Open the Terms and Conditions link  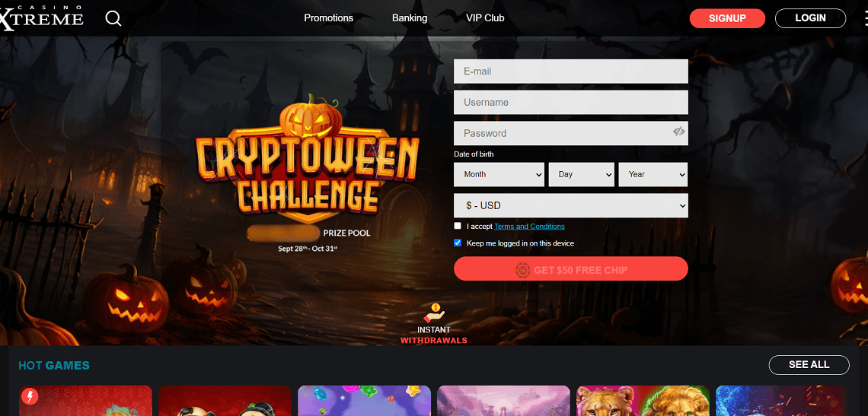point(530,227)
